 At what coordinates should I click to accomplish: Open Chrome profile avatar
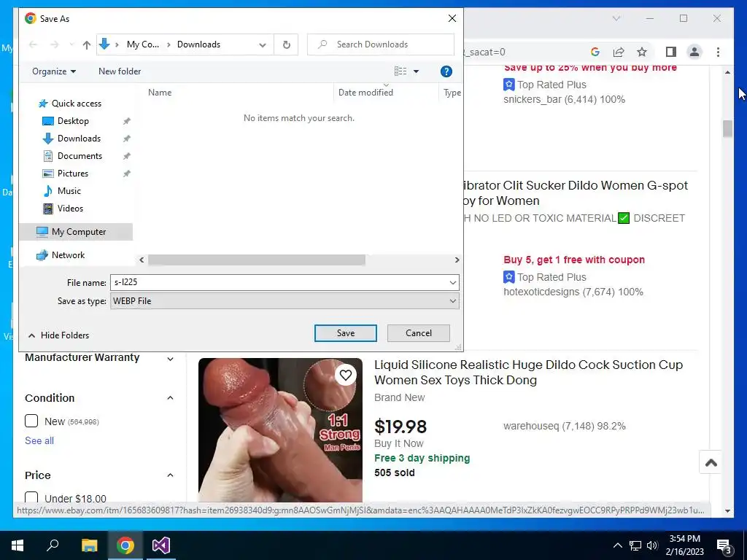coord(694,52)
